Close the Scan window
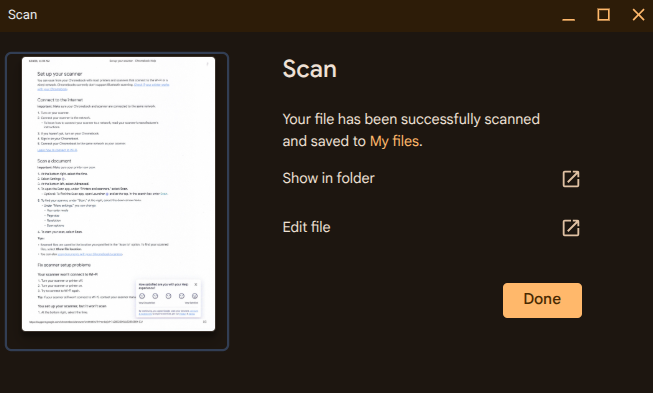 pyautogui.click(x=638, y=15)
